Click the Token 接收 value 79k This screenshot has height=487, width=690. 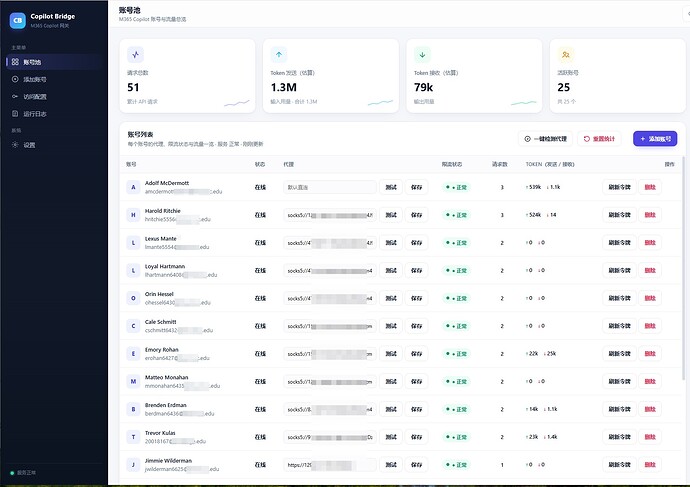(423, 87)
